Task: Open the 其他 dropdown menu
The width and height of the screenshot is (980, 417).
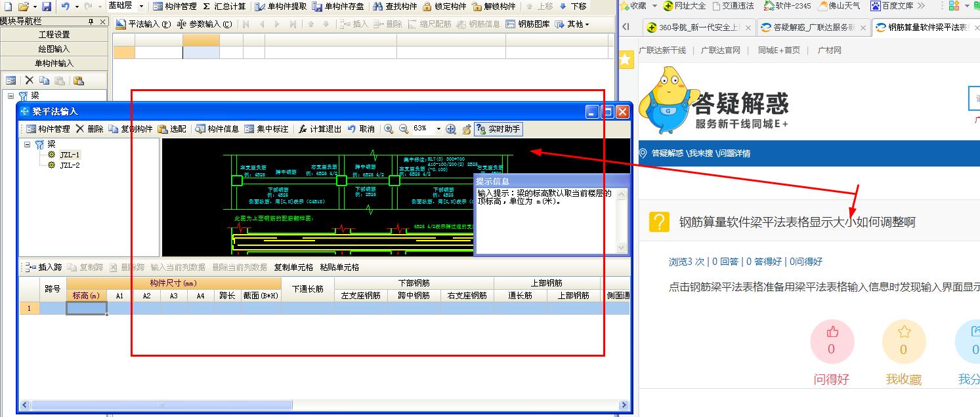Action: (572, 24)
